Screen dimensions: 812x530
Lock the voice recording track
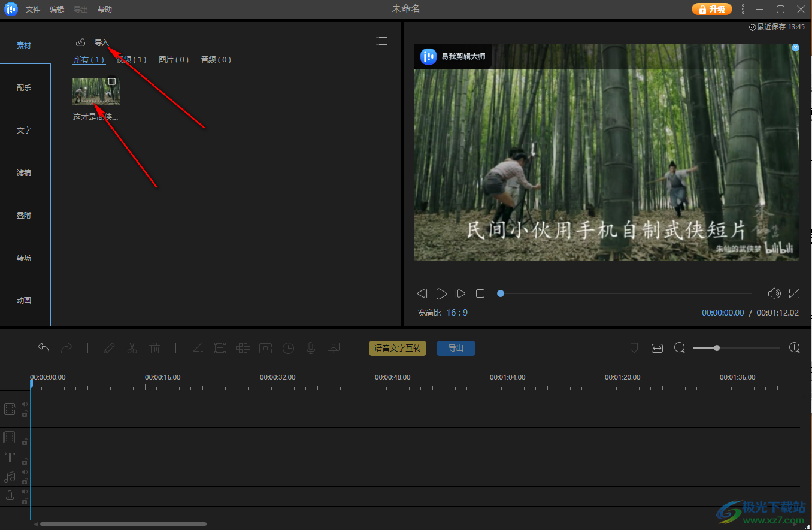pos(25,501)
